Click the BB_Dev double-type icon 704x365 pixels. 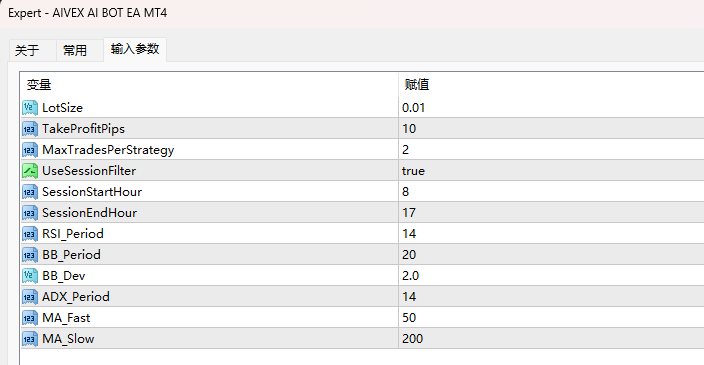tap(30, 276)
